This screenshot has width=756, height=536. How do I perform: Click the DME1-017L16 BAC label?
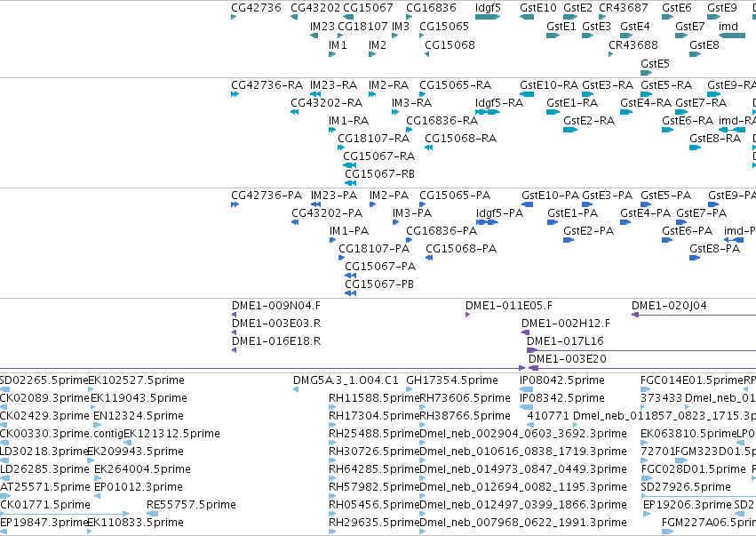coord(565,341)
